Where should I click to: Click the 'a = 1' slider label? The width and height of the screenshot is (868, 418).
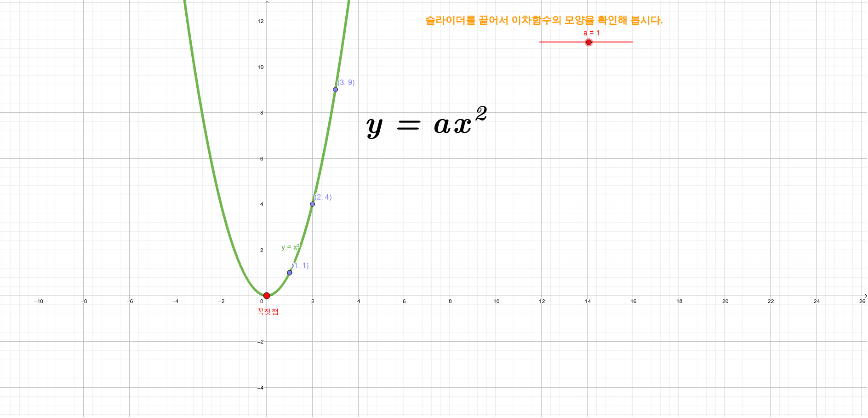[x=591, y=33]
